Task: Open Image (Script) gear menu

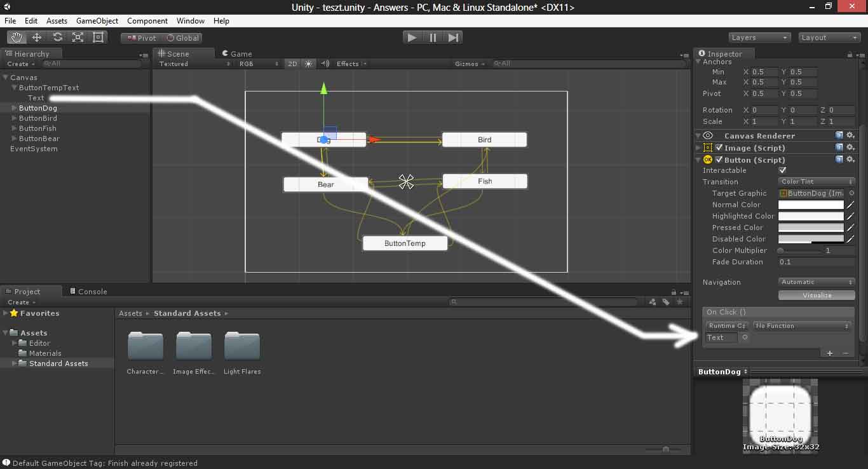Action: (850, 147)
